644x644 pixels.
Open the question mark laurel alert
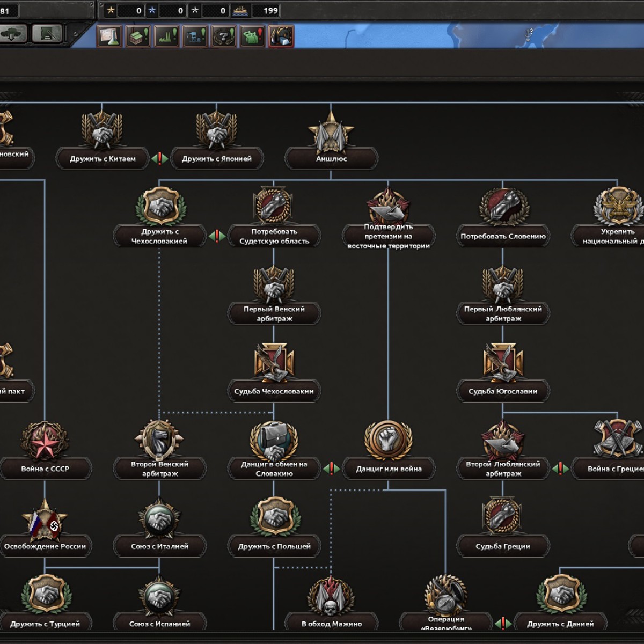point(224,36)
